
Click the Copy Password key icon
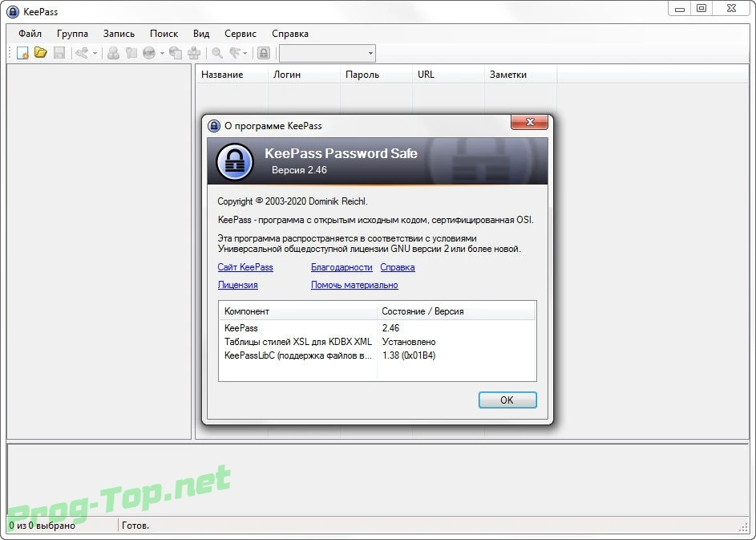coord(131,53)
